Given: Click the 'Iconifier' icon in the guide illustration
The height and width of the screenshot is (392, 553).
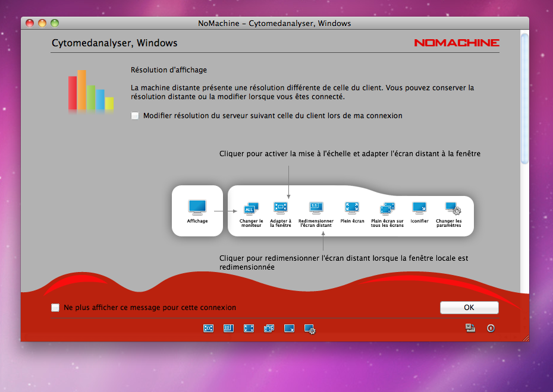Looking at the screenshot, I should click(419, 208).
